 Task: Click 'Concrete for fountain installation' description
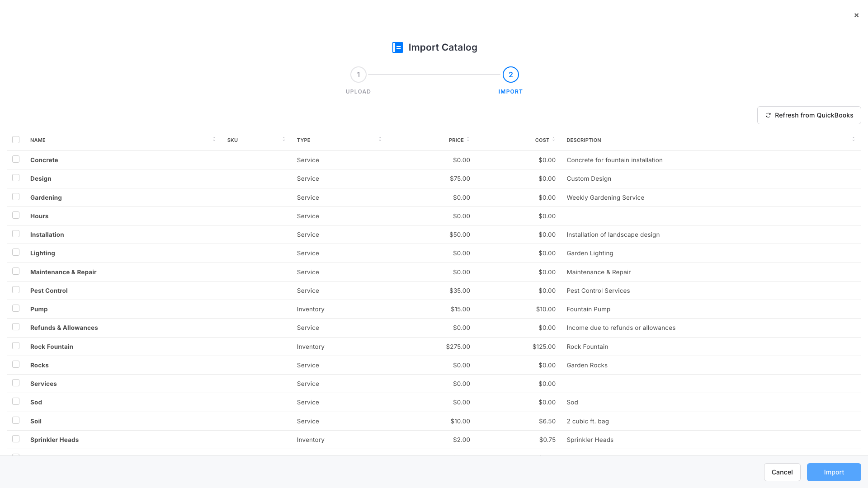pos(614,160)
